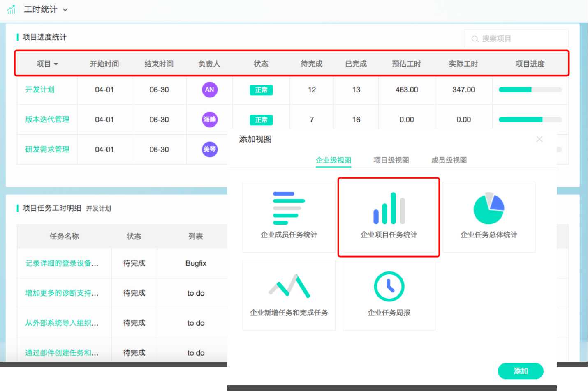This screenshot has height=391, width=588.
Task: Select the 企业成员任务统计 list icon
Action: (x=289, y=207)
